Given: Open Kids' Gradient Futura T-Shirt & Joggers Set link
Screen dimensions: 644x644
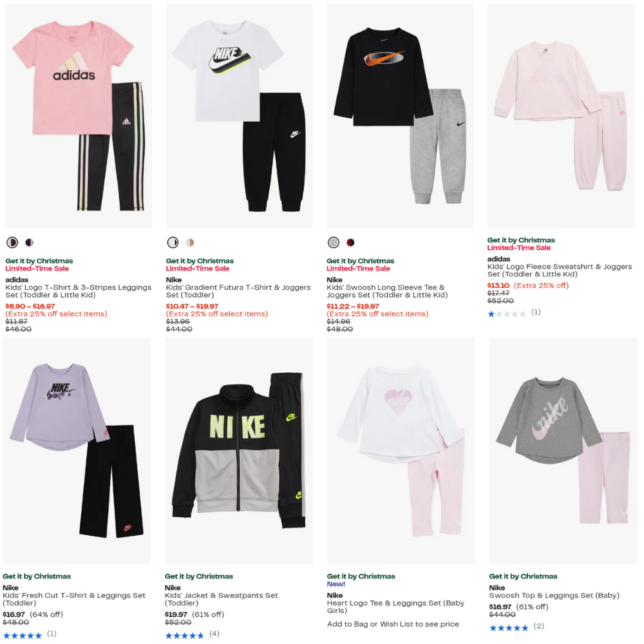Looking at the screenshot, I should [x=238, y=291].
